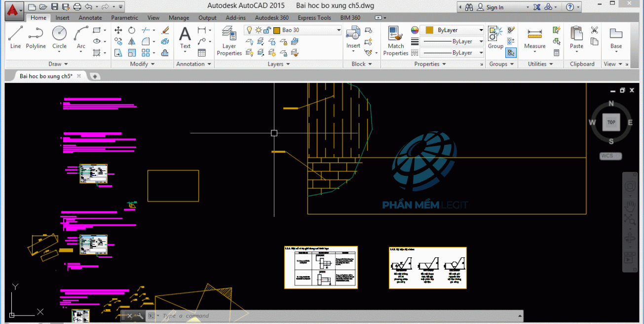
Task: Click the Group tool icon
Action: [x=495, y=38]
